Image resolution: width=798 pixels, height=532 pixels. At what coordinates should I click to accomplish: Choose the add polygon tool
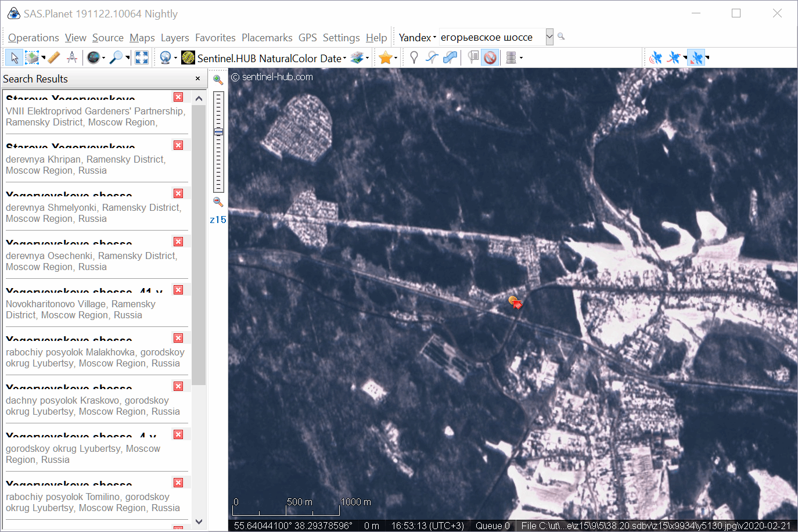coord(450,57)
